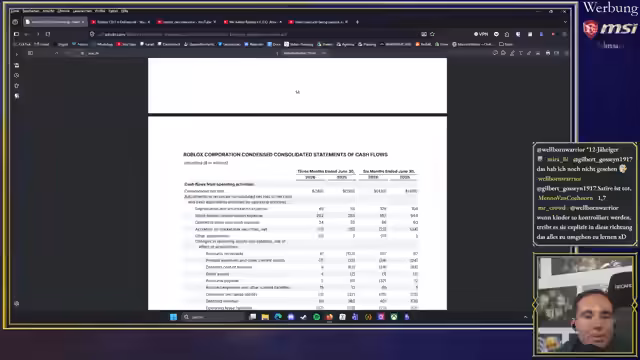This screenshot has height=360, width=640.
Task: Close the active PDF tab
Action: coord(83,22)
